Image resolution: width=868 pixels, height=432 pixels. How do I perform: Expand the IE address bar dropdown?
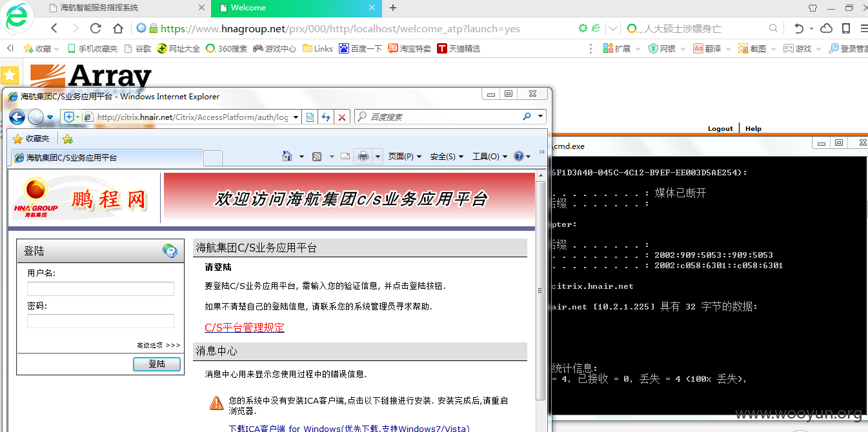pos(296,117)
